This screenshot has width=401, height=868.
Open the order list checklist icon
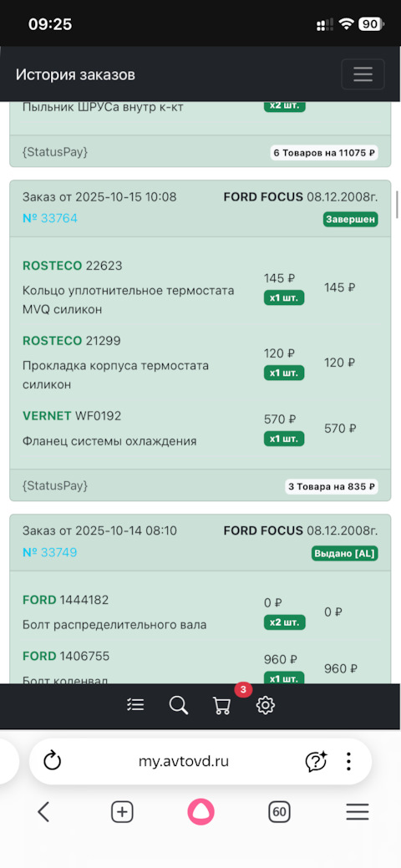[x=135, y=705]
